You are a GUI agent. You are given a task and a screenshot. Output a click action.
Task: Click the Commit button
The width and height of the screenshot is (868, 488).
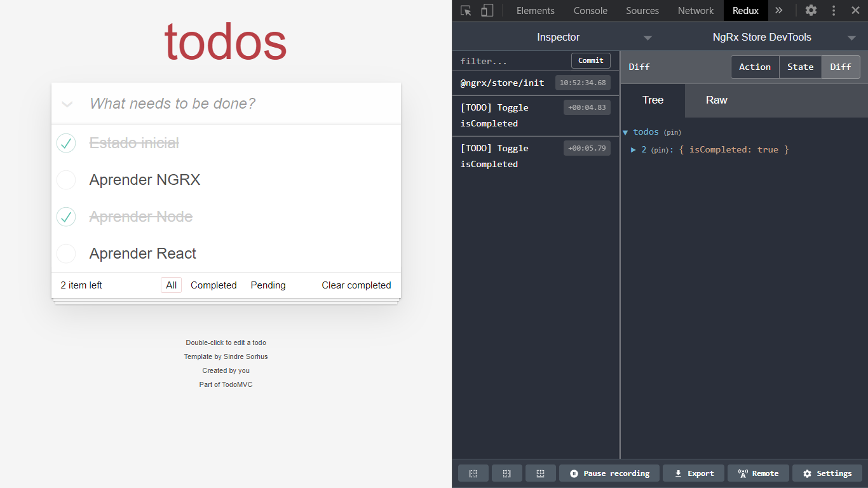click(590, 60)
